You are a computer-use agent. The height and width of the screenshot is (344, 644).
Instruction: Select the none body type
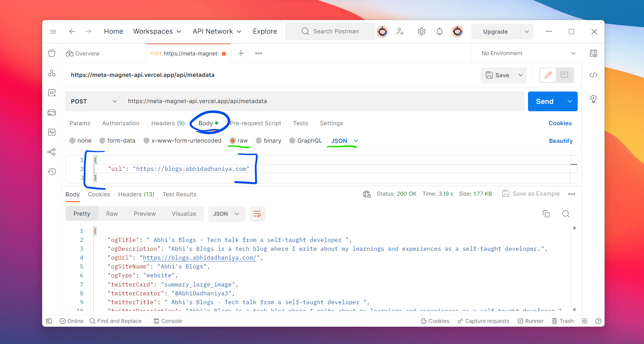[80, 141]
